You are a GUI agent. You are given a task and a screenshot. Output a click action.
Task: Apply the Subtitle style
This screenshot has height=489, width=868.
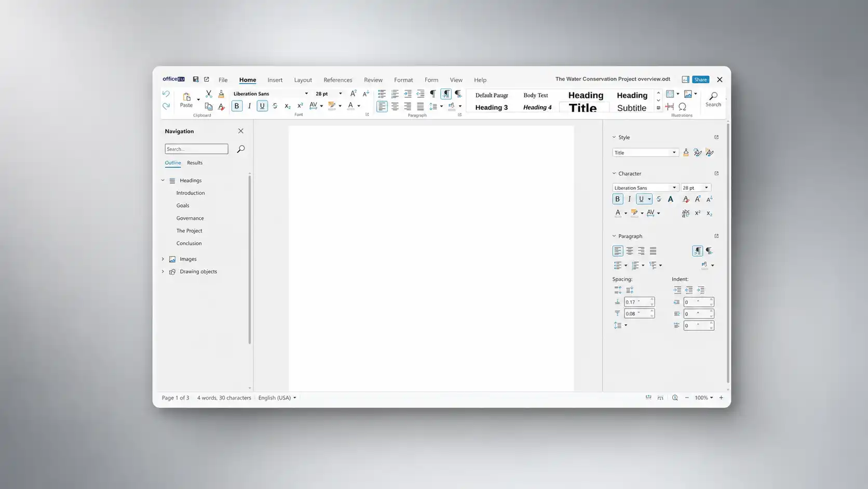[x=632, y=108]
